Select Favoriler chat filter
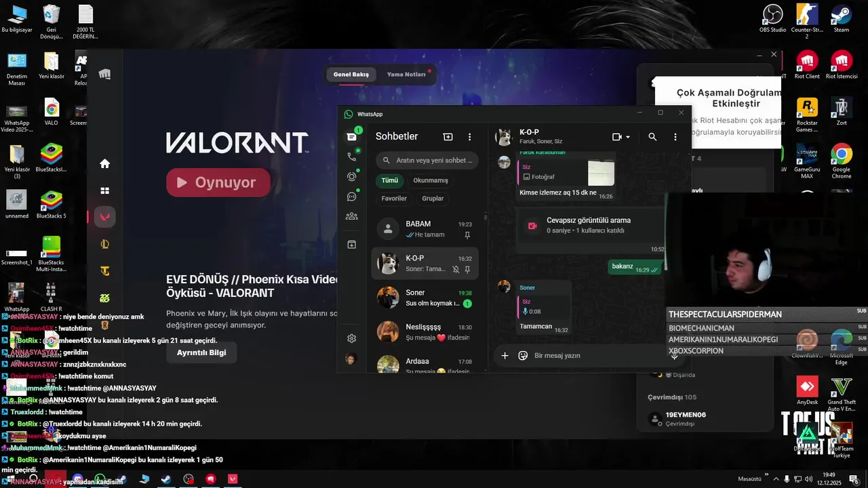The image size is (868, 488). [x=394, y=199]
